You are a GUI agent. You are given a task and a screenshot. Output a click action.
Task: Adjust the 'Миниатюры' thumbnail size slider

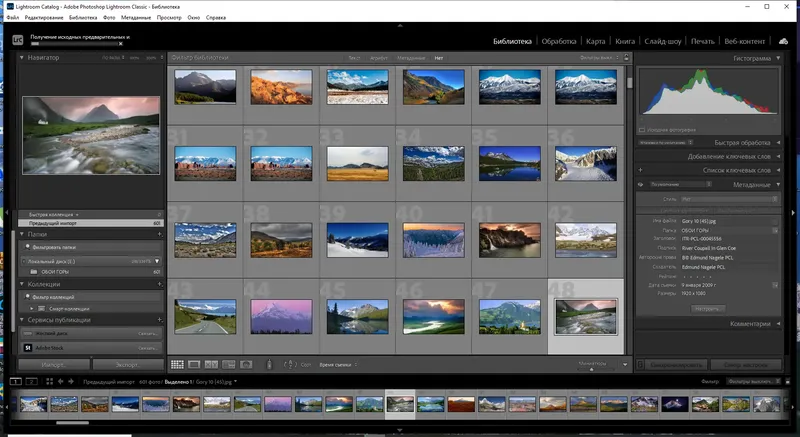tap(592, 368)
